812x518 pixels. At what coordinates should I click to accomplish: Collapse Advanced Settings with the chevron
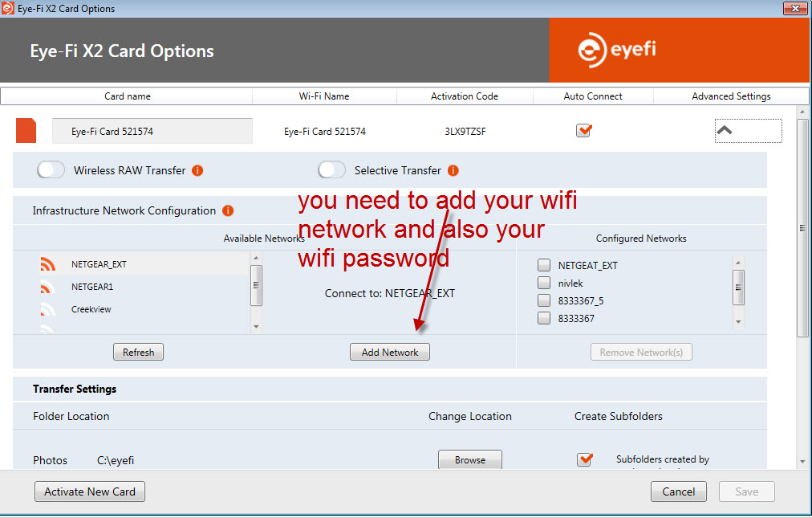725,131
